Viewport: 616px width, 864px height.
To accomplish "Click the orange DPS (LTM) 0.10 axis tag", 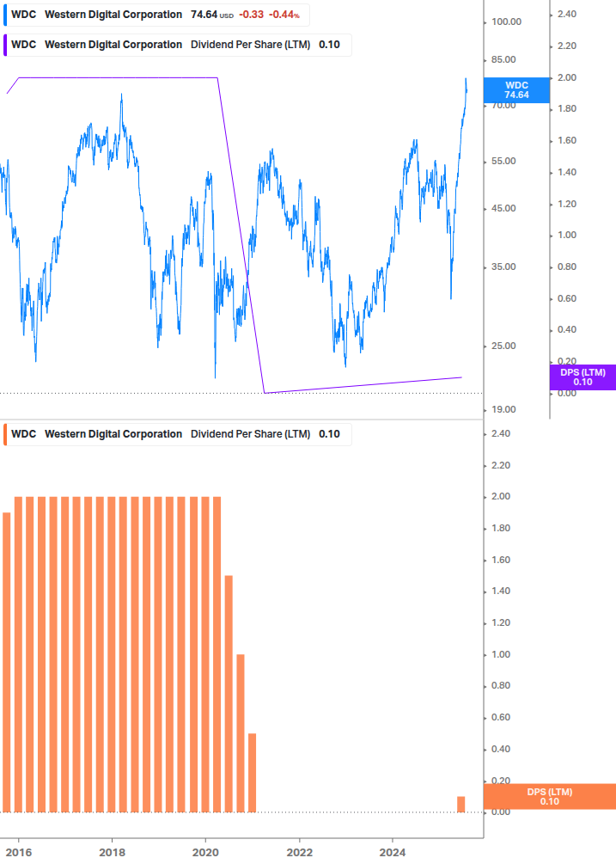I will pyautogui.click(x=549, y=797).
